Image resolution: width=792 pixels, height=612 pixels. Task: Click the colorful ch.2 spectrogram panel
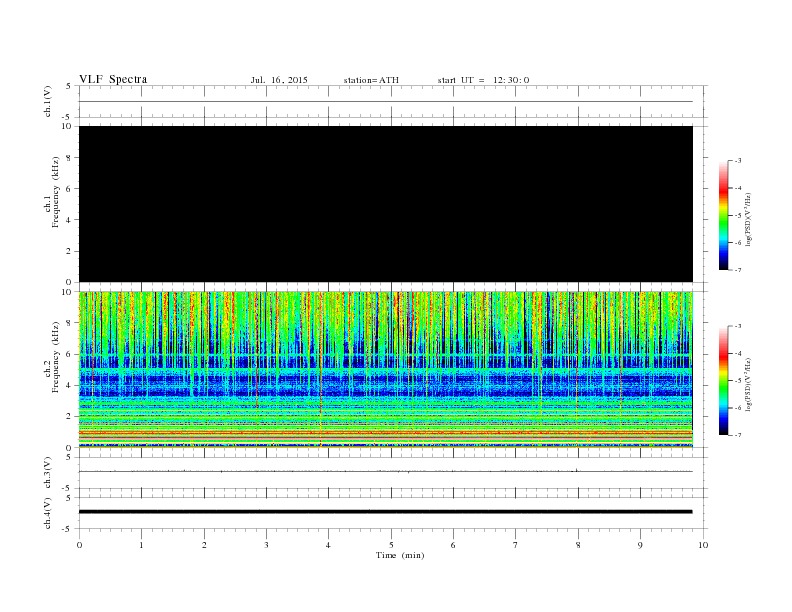coord(386,370)
